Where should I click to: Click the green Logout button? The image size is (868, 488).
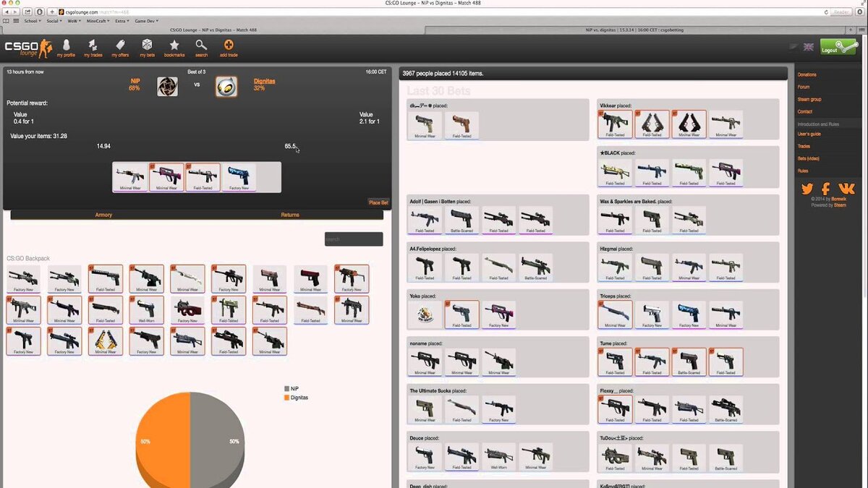point(838,48)
